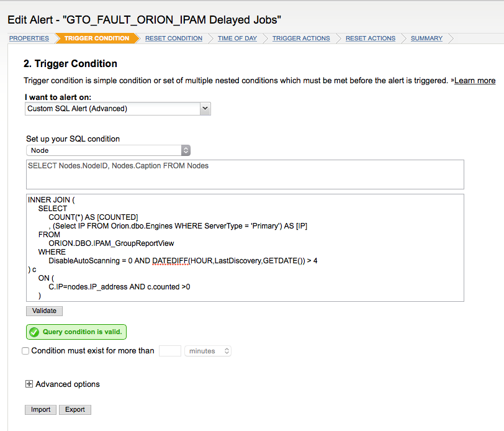Click the green checkmark valid icon
The width and height of the screenshot is (504, 431).
pos(34,332)
